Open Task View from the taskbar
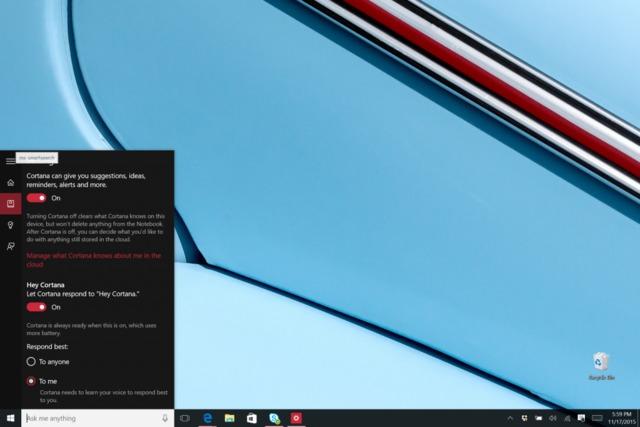The height and width of the screenshot is (427, 640). (185, 418)
